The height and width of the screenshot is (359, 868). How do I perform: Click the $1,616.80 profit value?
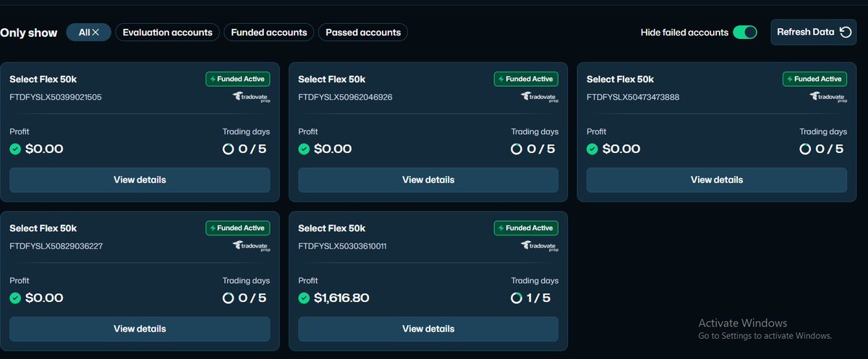point(341,298)
